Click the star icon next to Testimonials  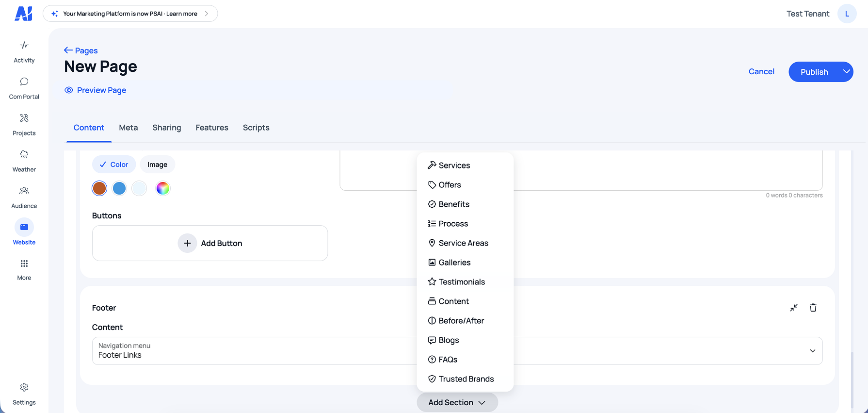coord(432,282)
